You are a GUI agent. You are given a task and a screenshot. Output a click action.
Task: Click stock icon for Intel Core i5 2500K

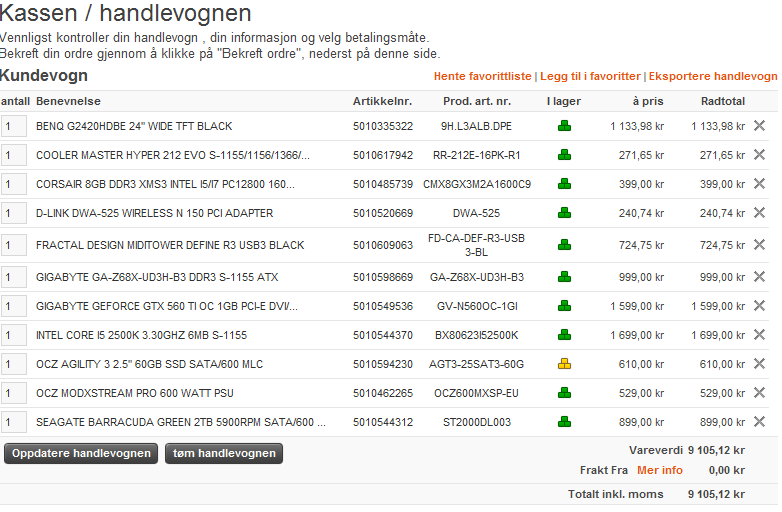564,334
